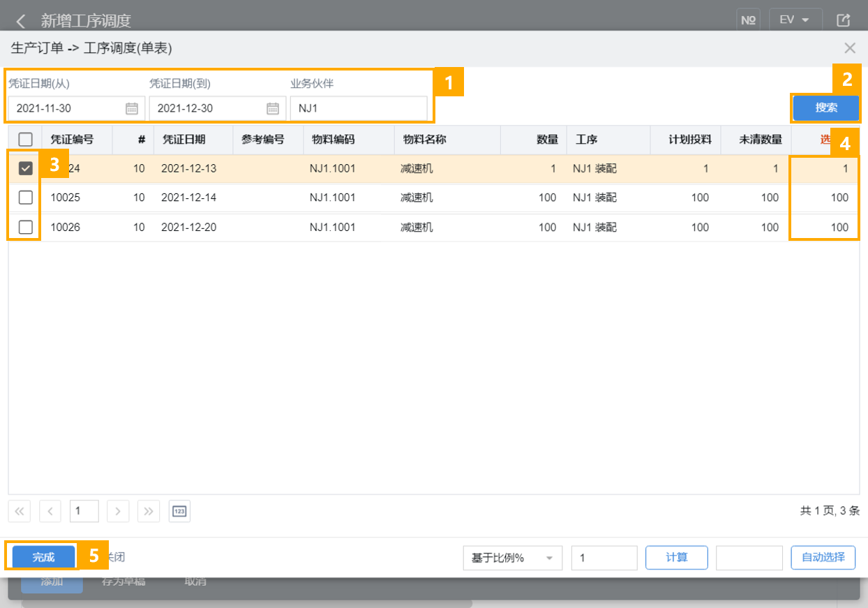Click 物料编码 NJ1.1001 in row 10025
This screenshot has width=868, height=608.
pyautogui.click(x=332, y=198)
